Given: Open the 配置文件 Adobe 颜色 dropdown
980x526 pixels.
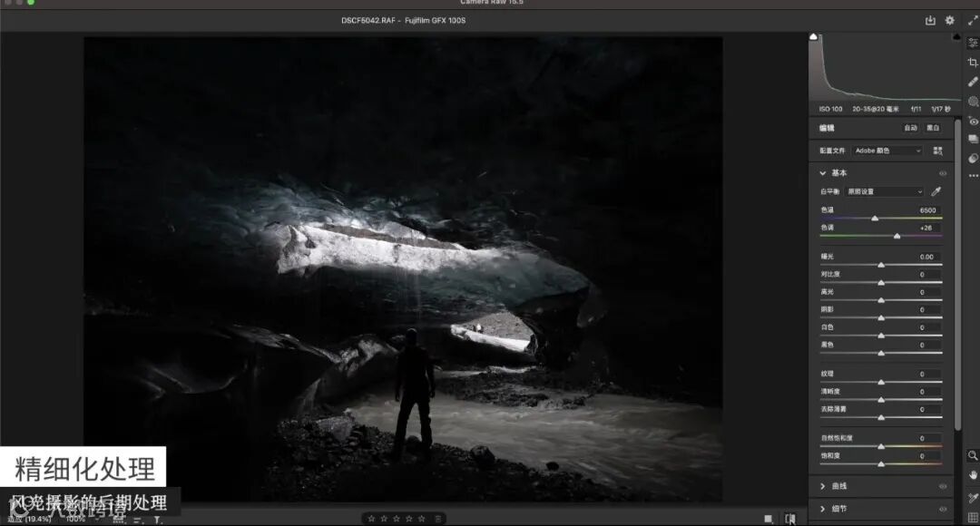Looking at the screenshot, I should click(887, 151).
